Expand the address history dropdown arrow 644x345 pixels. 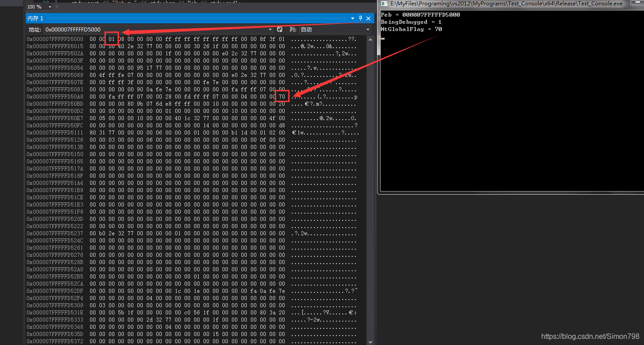click(x=270, y=29)
